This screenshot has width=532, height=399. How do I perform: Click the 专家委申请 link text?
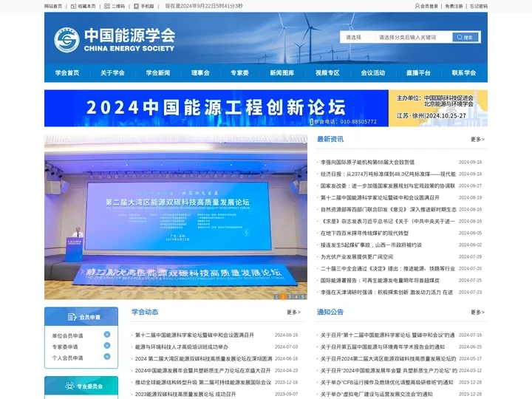(x=65, y=347)
